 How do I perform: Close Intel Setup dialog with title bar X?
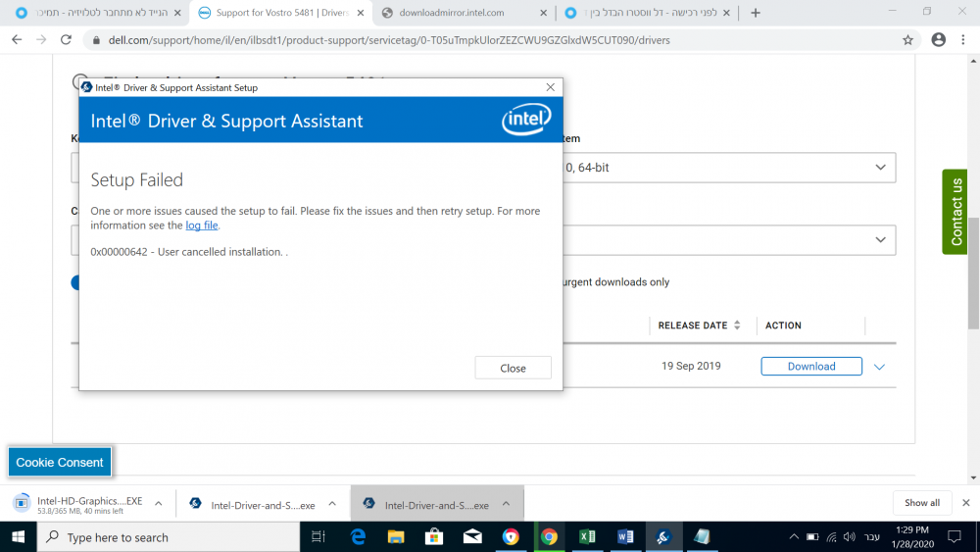click(x=550, y=87)
